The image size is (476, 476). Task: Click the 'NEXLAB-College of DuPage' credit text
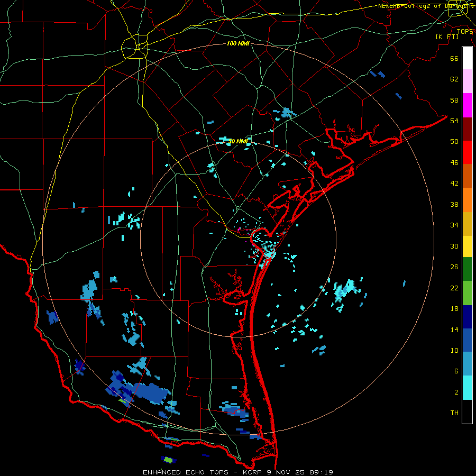(x=426, y=6)
